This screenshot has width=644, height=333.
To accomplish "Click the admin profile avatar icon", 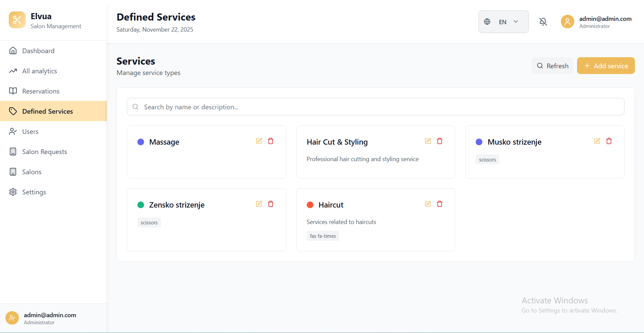I will [567, 21].
